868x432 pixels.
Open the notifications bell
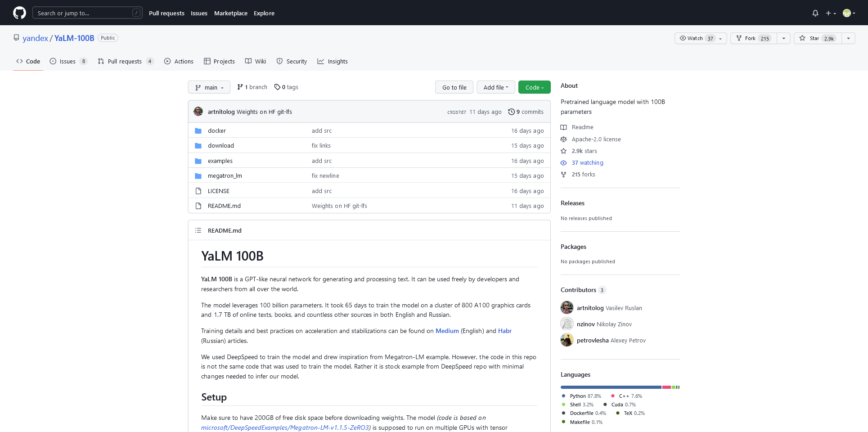815,13
